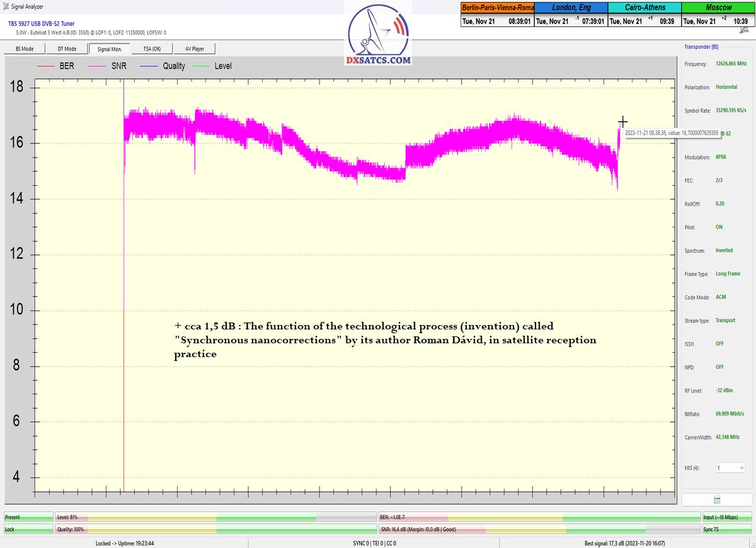Switch to the BS Mode tab
Screen dimensions: 756x548
pos(25,49)
